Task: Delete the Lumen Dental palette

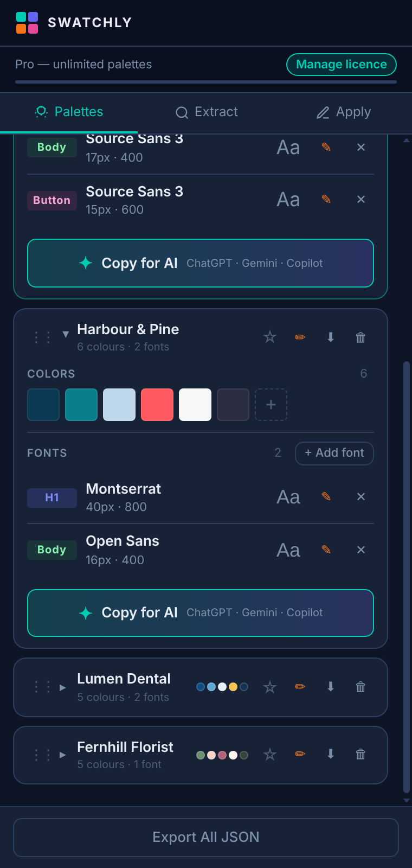Action: click(360, 687)
